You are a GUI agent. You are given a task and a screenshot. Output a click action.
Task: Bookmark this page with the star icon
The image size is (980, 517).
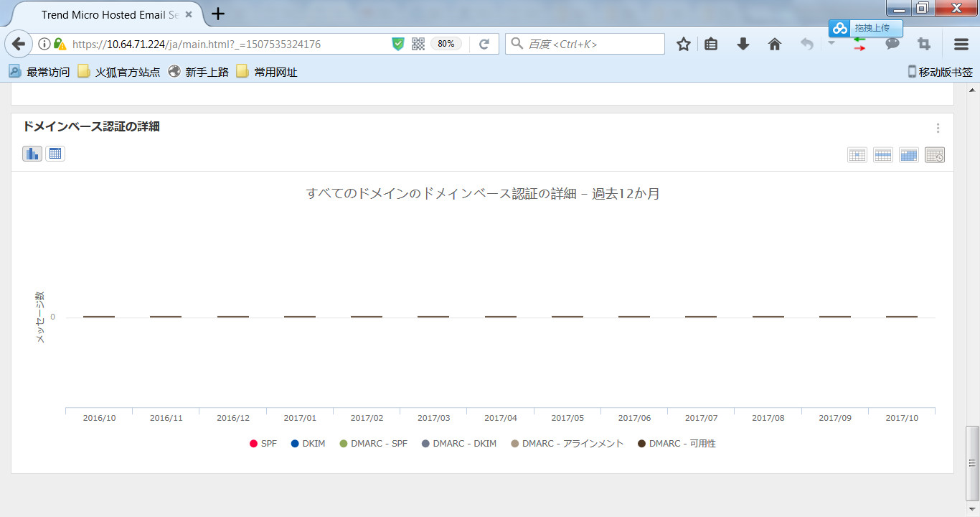683,45
